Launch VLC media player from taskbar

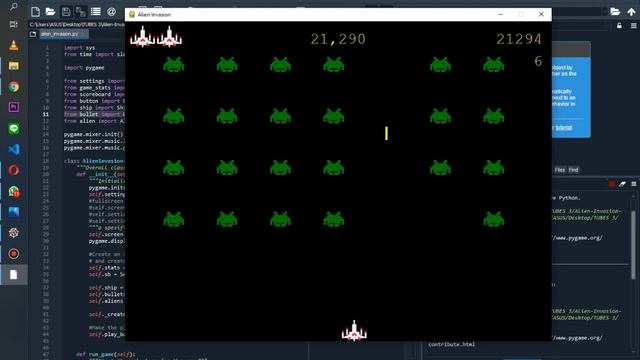[13, 45]
